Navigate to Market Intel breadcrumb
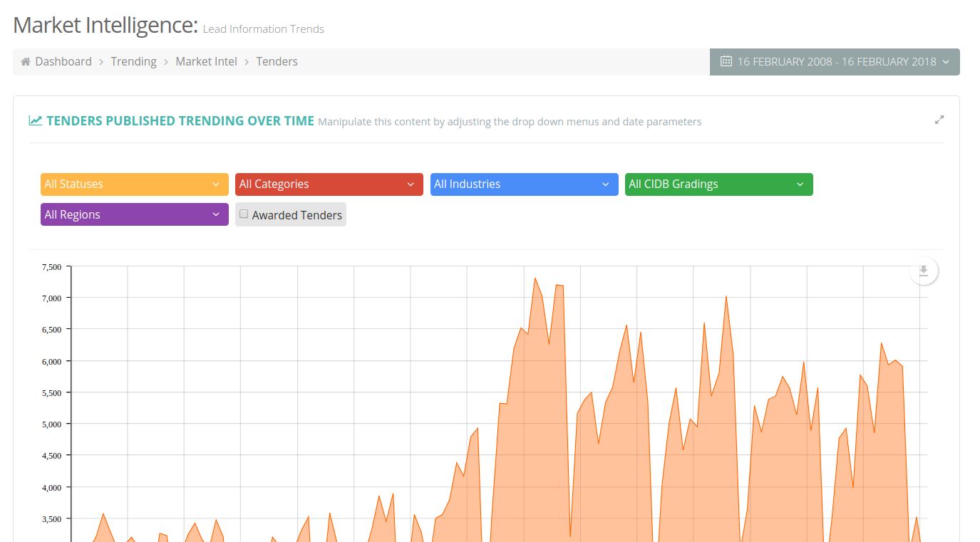980x542 pixels. click(x=207, y=61)
